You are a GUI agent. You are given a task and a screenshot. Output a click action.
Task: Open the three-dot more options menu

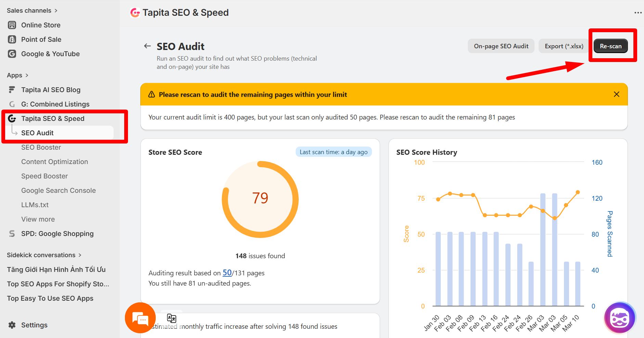(638, 13)
